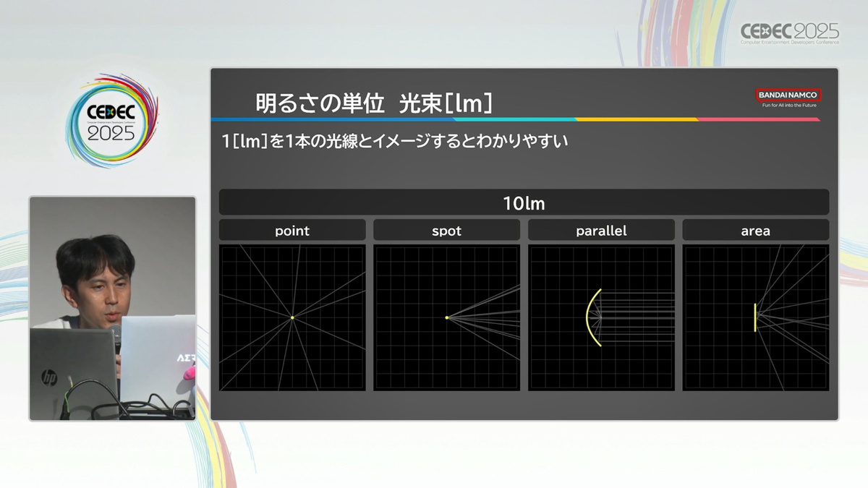Image resolution: width=868 pixels, height=488 pixels.
Task: Click the 'Fun for All into the Future' tagline
Action: [788, 106]
